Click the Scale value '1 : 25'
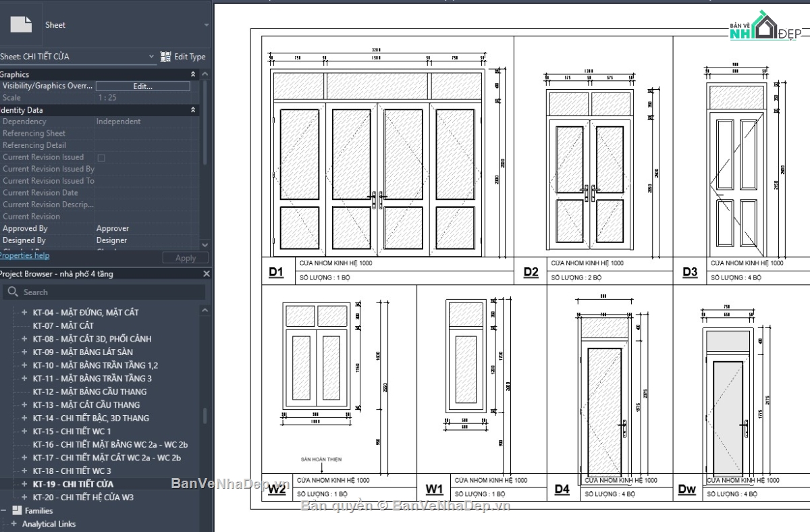Viewport: 810px width, 532px height. [x=107, y=98]
